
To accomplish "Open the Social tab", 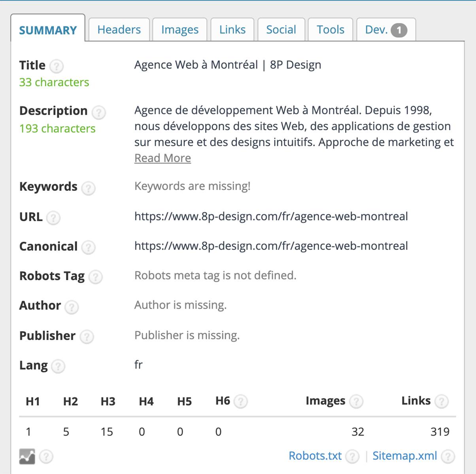I will pos(281,29).
